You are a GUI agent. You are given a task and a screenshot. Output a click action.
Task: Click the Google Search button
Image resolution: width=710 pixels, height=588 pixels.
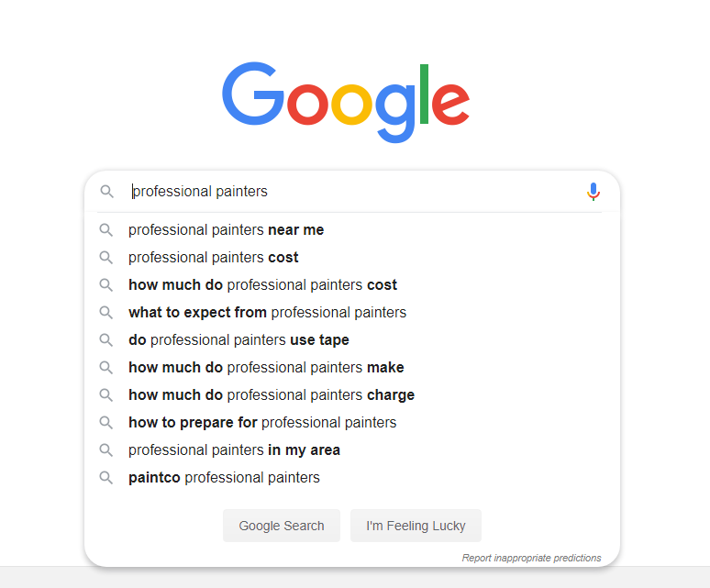(282, 526)
